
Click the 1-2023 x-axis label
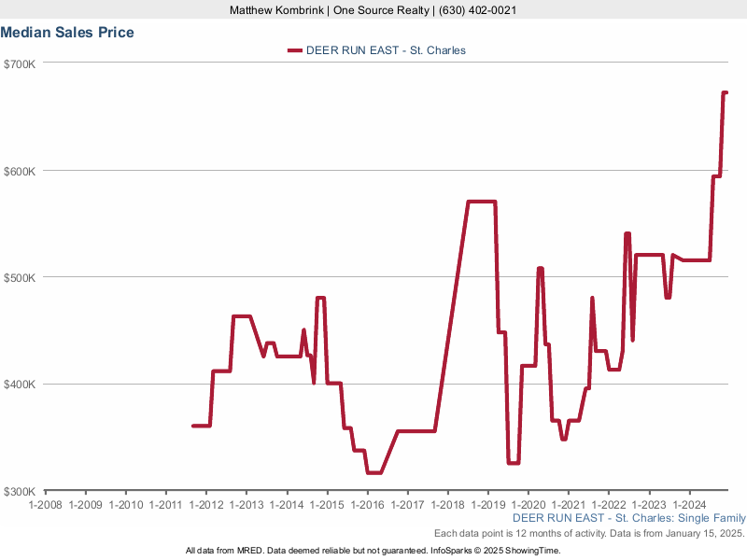point(649,505)
